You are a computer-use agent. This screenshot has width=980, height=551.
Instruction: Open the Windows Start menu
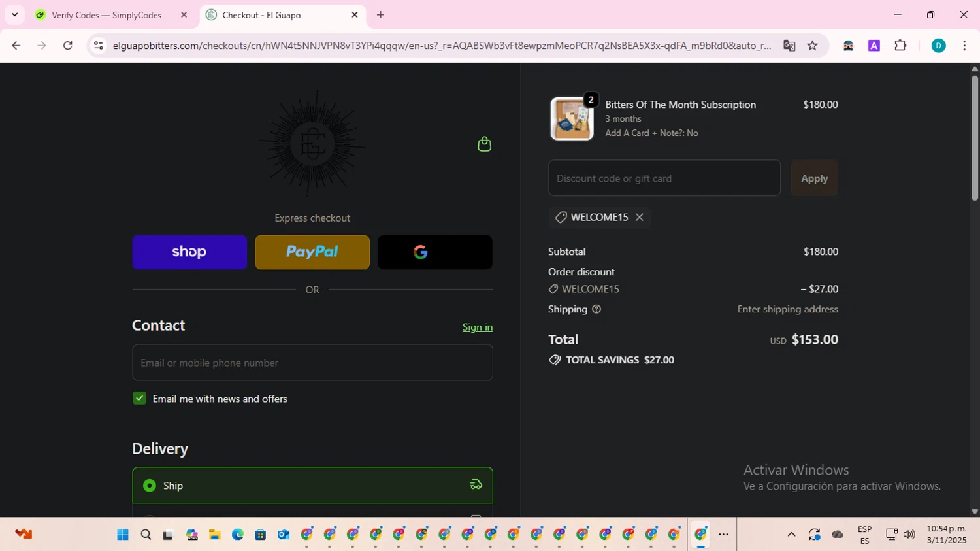coord(123,535)
